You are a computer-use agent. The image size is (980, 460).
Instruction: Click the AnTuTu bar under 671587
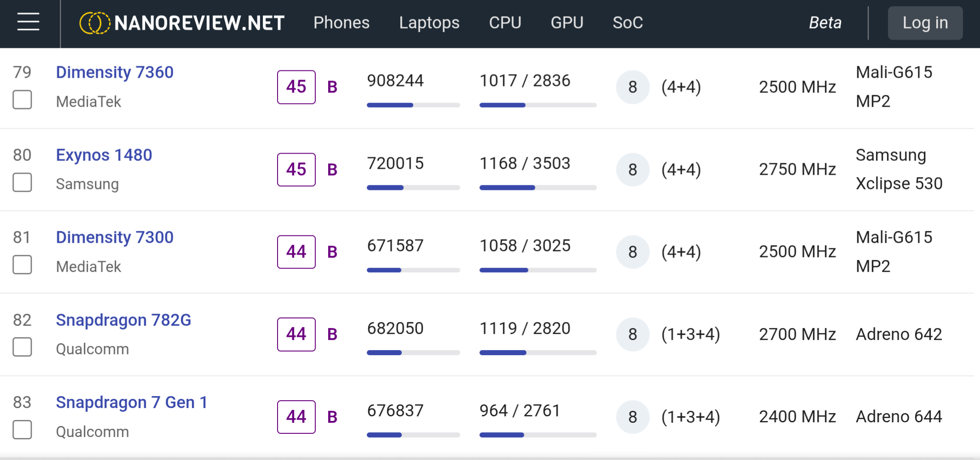(x=413, y=270)
